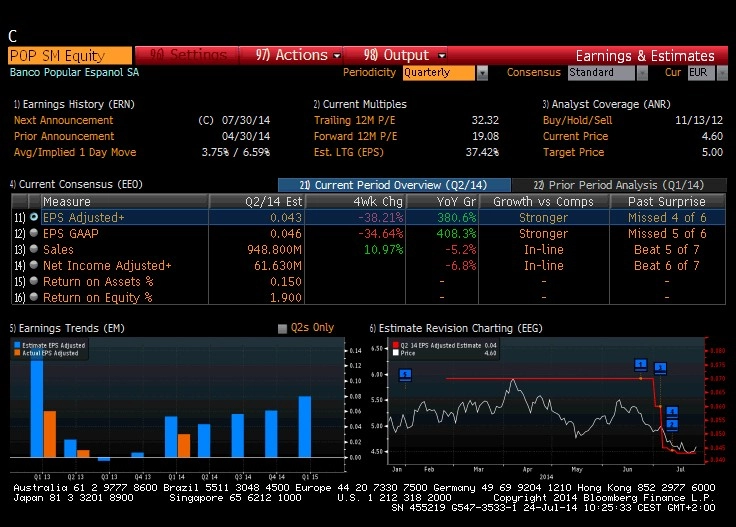The width and height of the screenshot is (736, 527).
Task: Click orange Q1 13 actual EPS bar
Action: [50, 434]
